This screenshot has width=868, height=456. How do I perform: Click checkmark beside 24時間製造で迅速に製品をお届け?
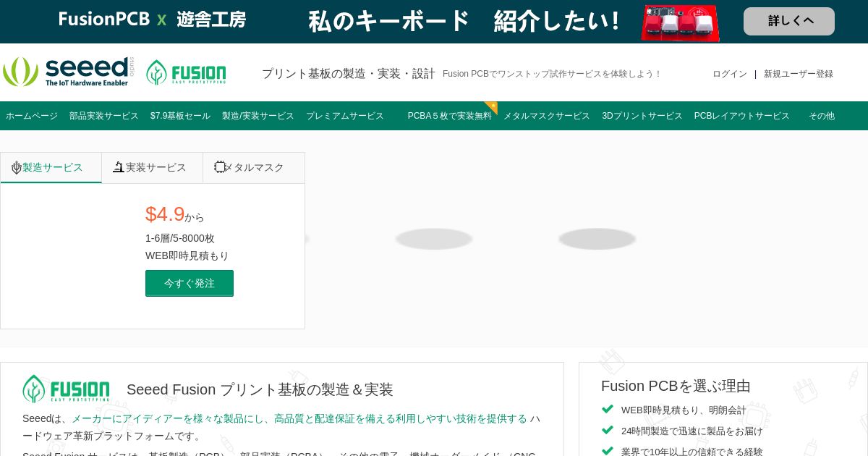tap(608, 430)
